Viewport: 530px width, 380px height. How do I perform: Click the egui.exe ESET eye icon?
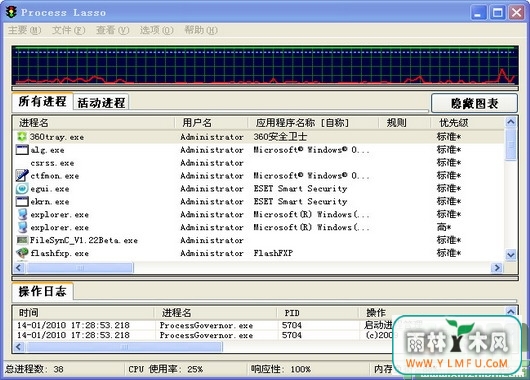pyautogui.click(x=22, y=188)
